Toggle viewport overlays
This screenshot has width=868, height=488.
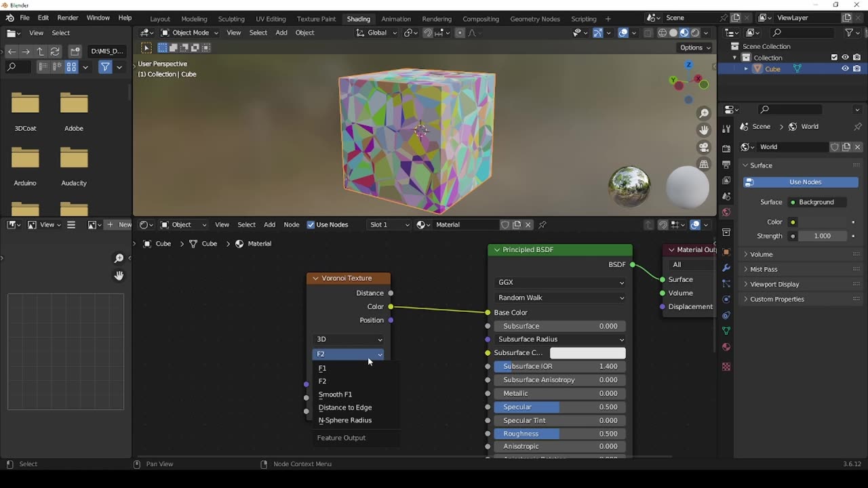click(623, 33)
